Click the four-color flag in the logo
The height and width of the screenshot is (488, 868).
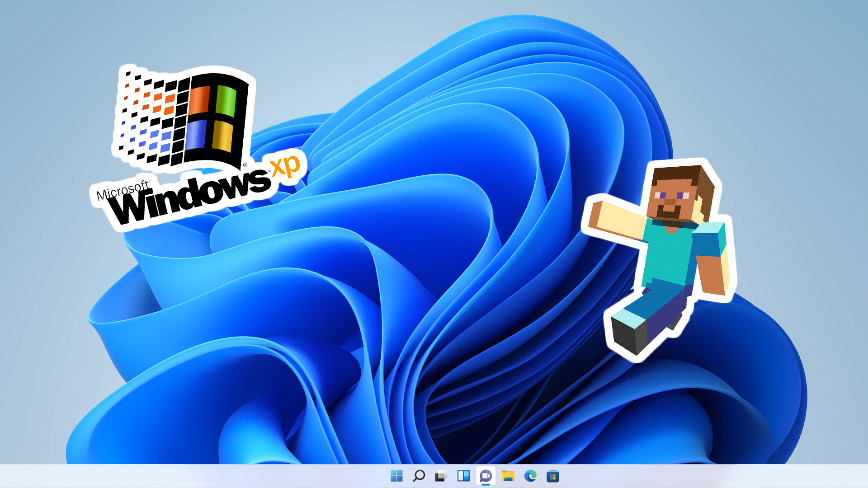point(211,118)
